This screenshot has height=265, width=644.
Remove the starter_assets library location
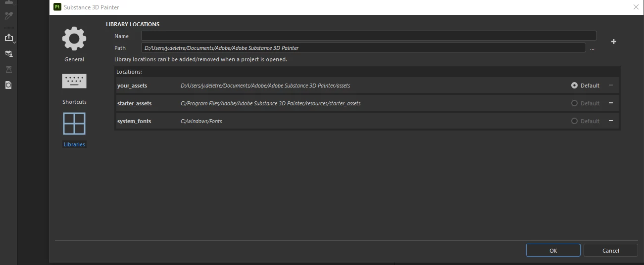(x=611, y=103)
